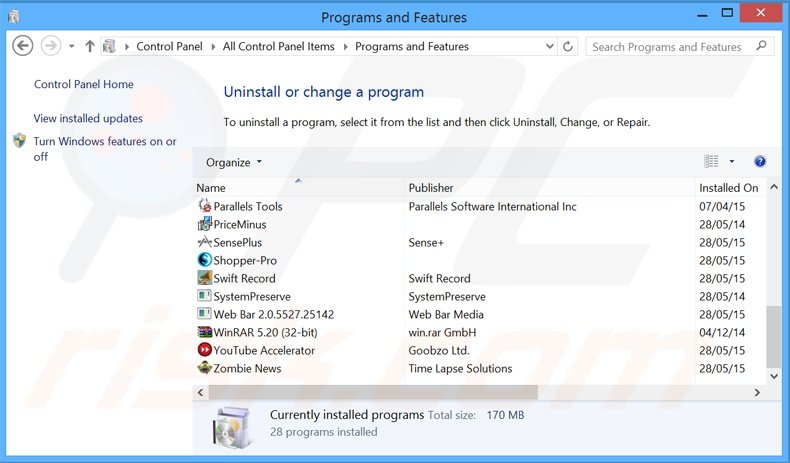Sort by Publisher column header
This screenshot has height=463, width=790.
[550, 188]
